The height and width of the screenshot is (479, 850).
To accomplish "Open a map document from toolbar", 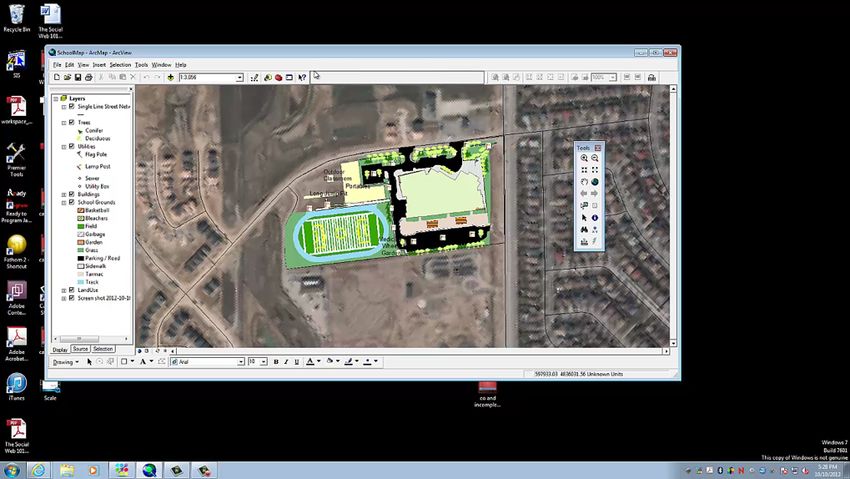I will (67, 77).
